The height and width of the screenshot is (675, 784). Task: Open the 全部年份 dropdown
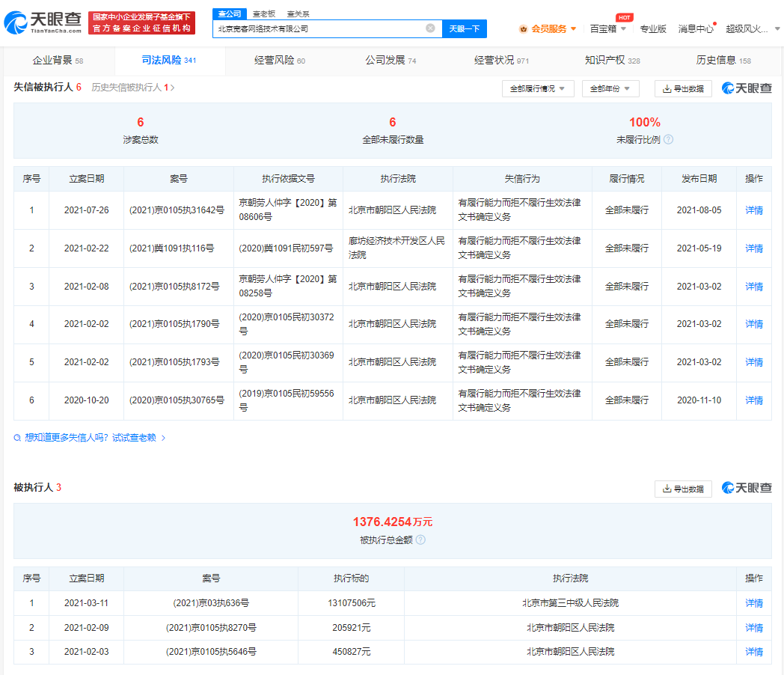[x=610, y=88]
